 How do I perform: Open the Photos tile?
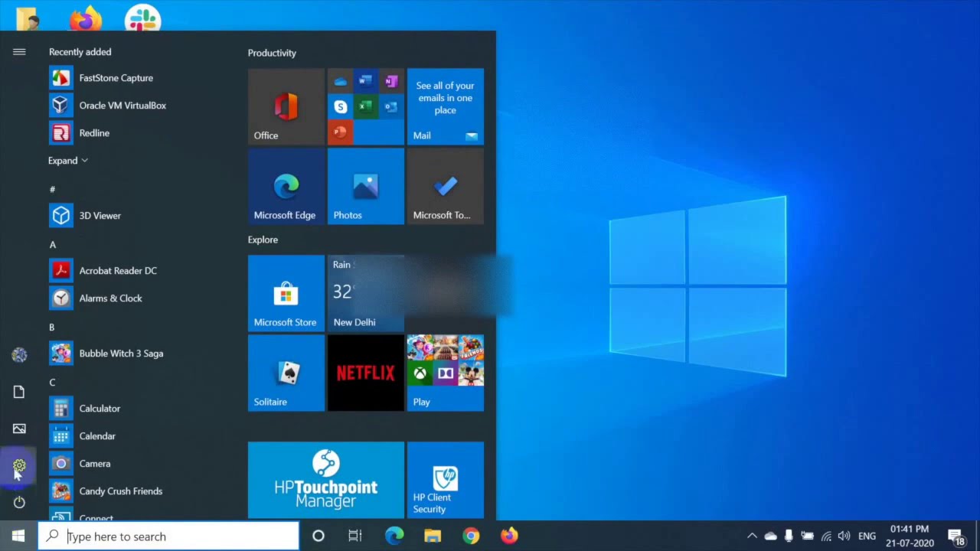366,187
